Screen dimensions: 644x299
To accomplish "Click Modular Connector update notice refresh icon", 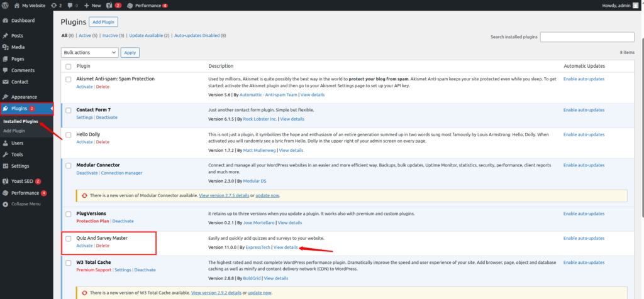I will [85, 195].
